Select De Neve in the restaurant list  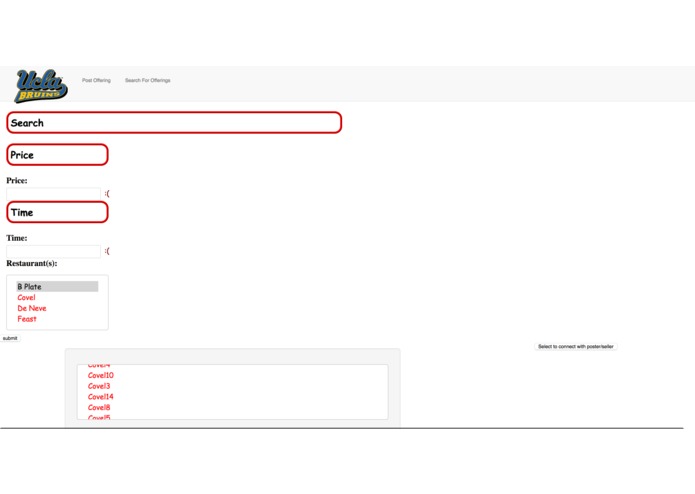(x=57, y=308)
